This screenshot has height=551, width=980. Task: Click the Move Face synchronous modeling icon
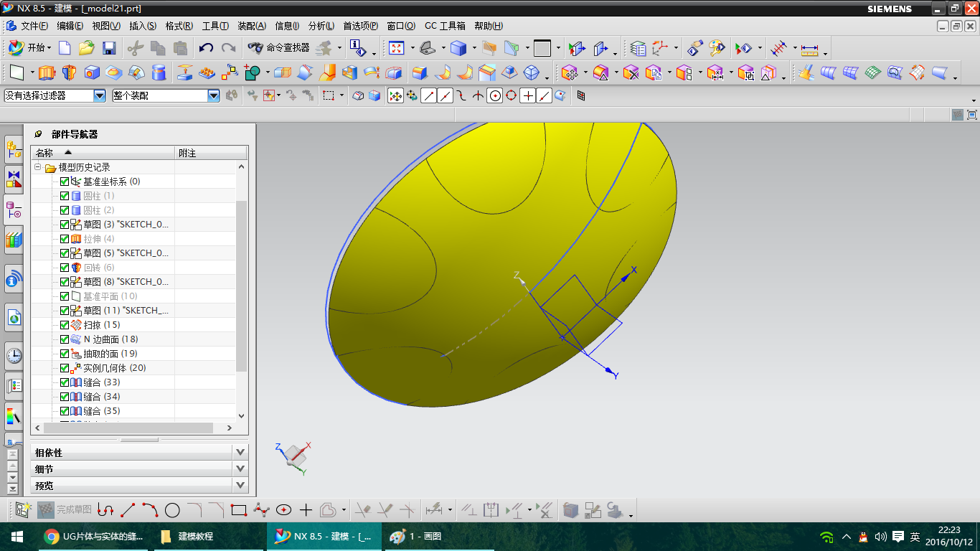[x=570, y=72]
